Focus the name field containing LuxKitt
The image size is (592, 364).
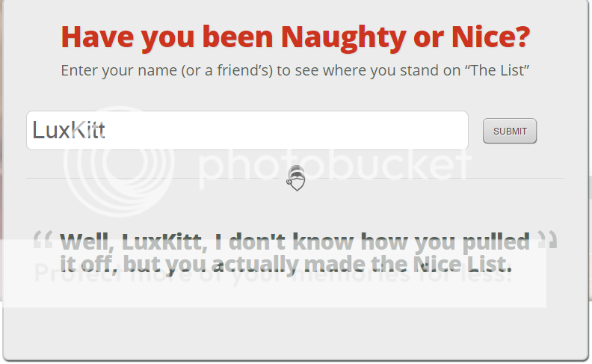[x=247, y=130]
